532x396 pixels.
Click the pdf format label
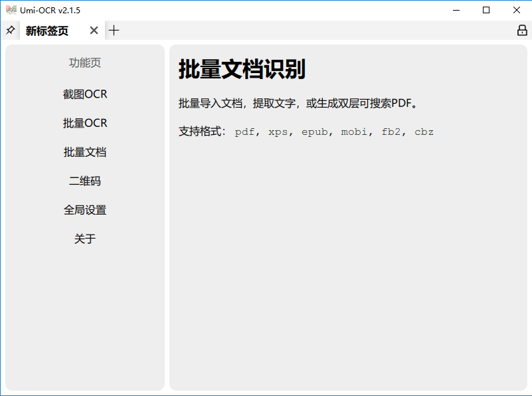[244, 132]
